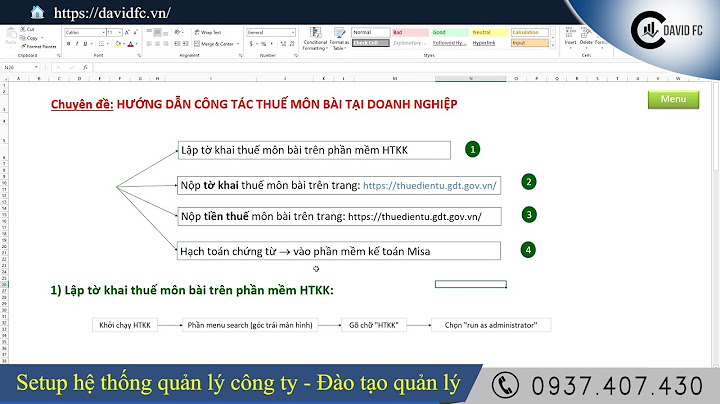Toggle Bold formatting
This screenshot has height=404, width=720.
click(x=68, y=44)
